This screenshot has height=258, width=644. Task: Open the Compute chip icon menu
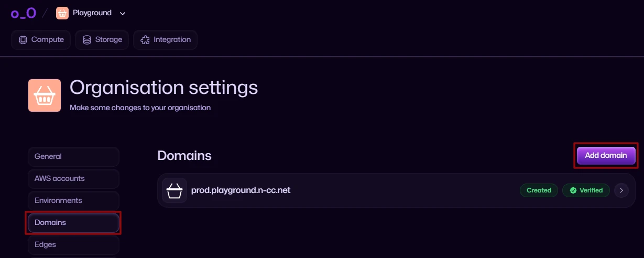[x=23, y=40]
